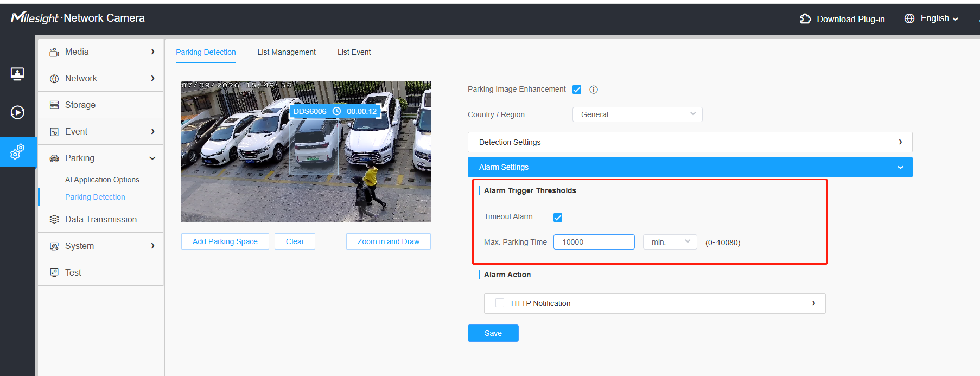Image resolution: width=980 pixels, height=376 pixels.
Task: Click the Clear button
Action: (x=295, y=241)
